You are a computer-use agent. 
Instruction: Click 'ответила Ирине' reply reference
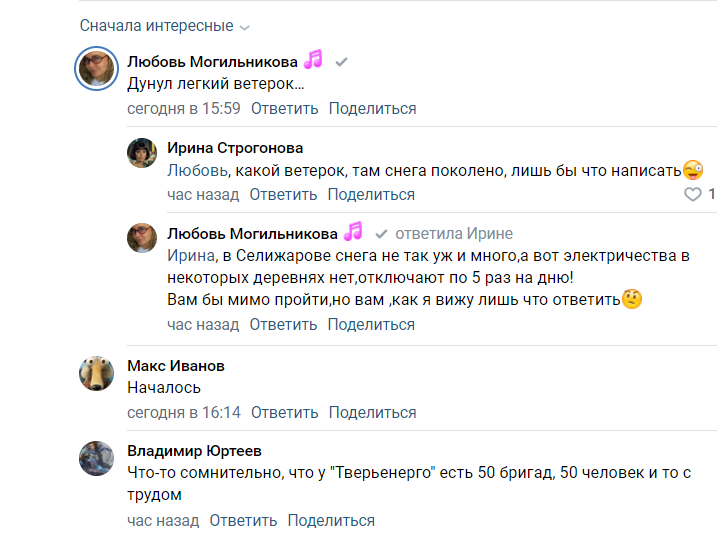coord(455,234)
